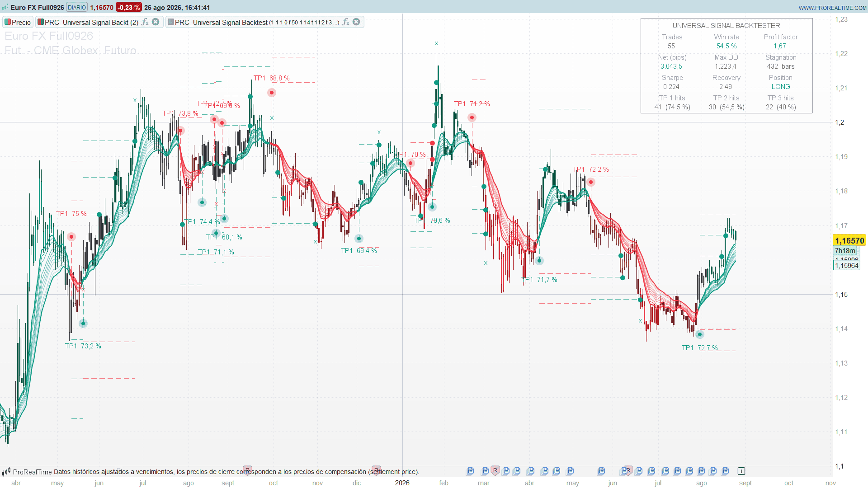Viewport: 868px width, 488px height.
Task: Open the news document icon near may
Action: (570, 471)
